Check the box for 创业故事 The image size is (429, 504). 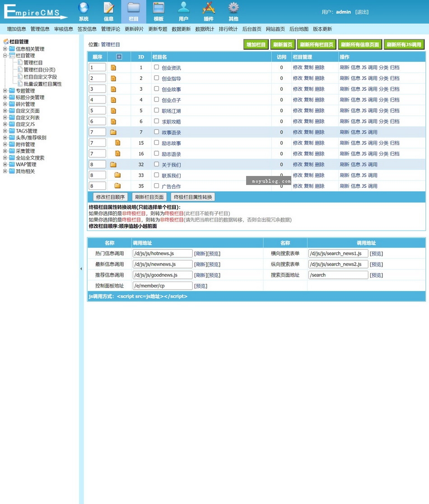tap(157, 89)
